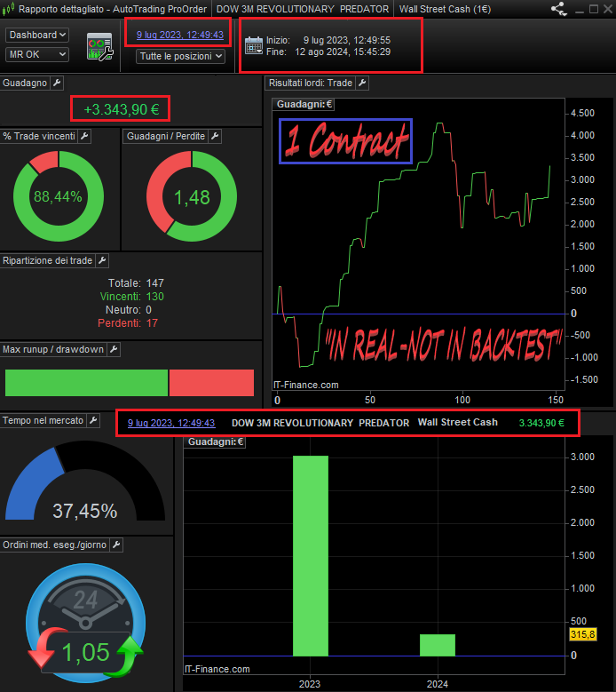The height and width of the screenshot is (692, 616).
Task: Open Ripartizione dei trade wrench settings
Action: pos(102,260)
